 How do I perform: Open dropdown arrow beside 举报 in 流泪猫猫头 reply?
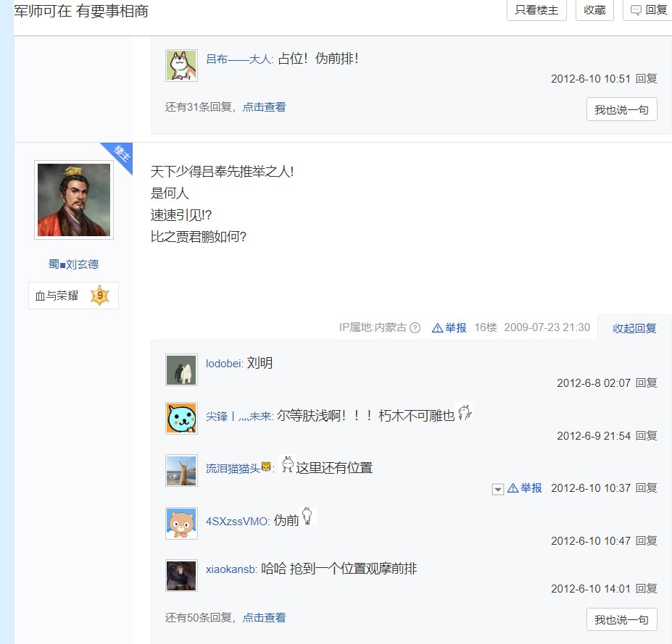[x=498, y=489]
